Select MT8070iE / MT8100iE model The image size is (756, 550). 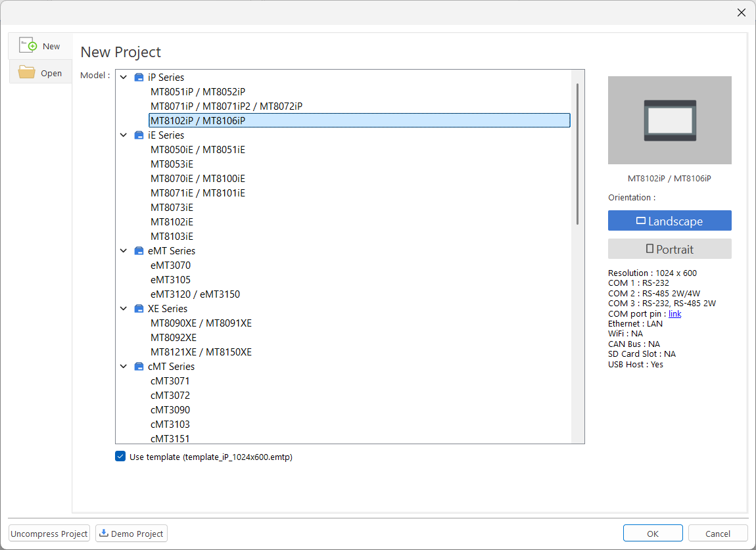coord(198,178)
